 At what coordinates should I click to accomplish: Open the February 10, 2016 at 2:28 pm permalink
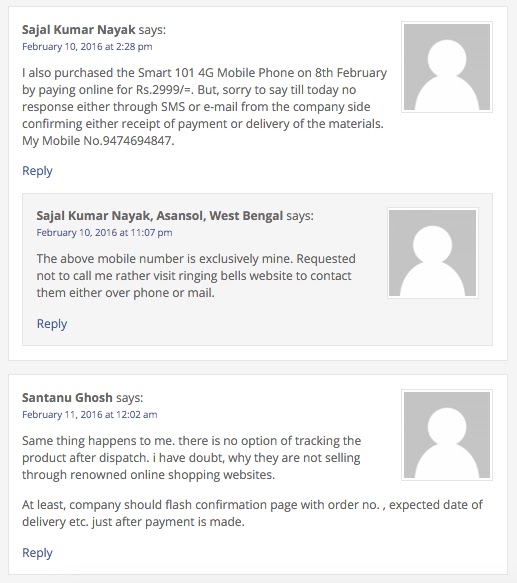pos(87,46)
